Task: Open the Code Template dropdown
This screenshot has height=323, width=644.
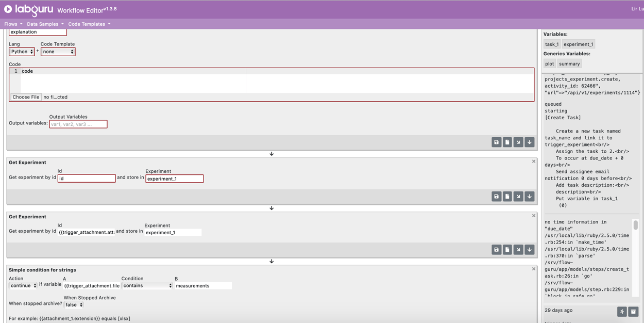Action: click(x=58, y=51)
